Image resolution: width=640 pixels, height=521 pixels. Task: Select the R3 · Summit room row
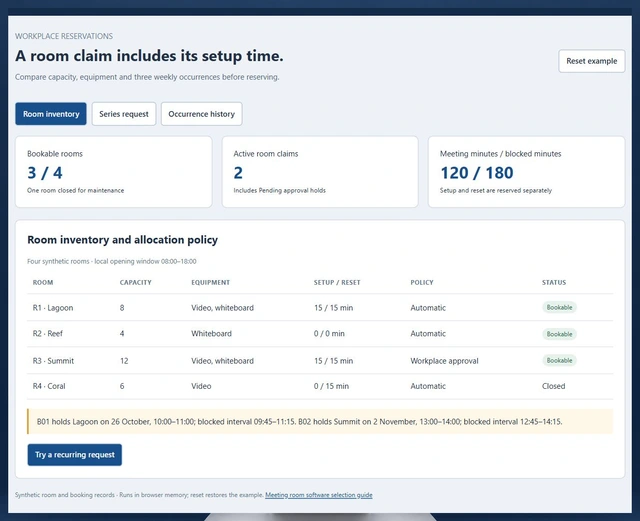click(x=320, y=361)
